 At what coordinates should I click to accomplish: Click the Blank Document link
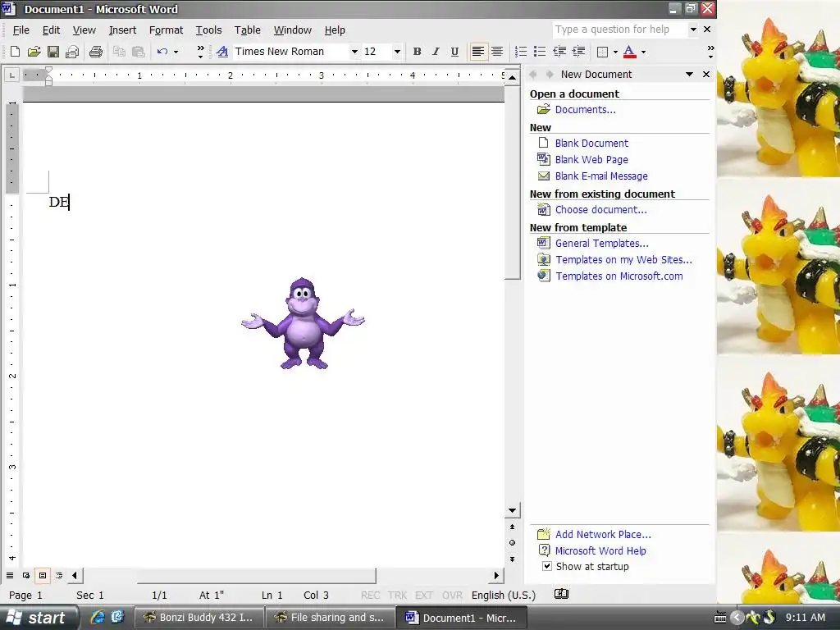[591, 143]
